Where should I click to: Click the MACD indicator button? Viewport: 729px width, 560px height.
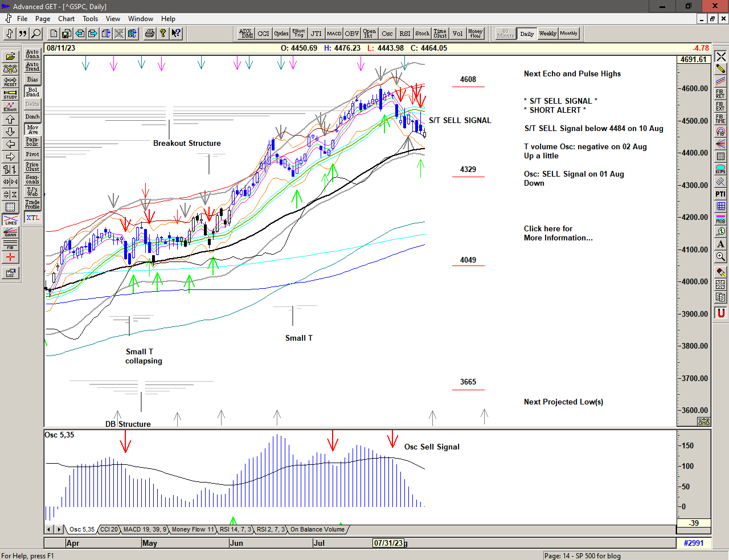pos(334,34)
